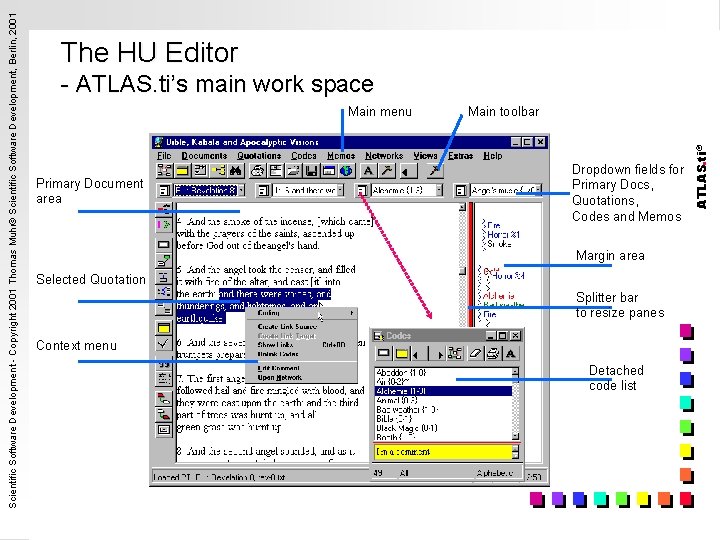
Task: Click the notepad icon in main toolbar
Action: [200, 171]
